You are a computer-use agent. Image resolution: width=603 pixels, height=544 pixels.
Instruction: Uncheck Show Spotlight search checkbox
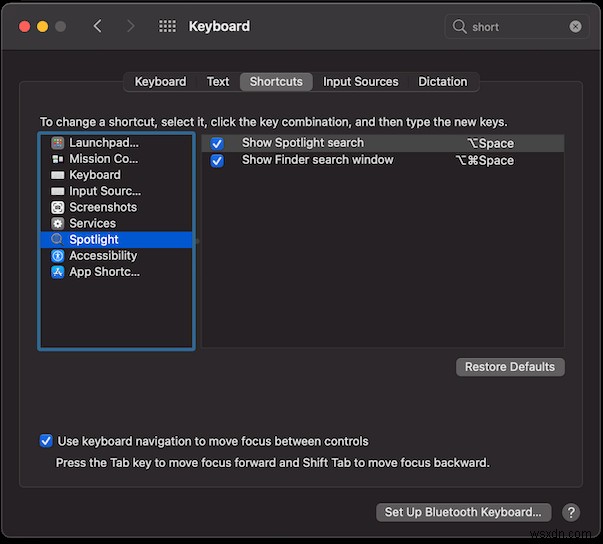pos(217,144)
